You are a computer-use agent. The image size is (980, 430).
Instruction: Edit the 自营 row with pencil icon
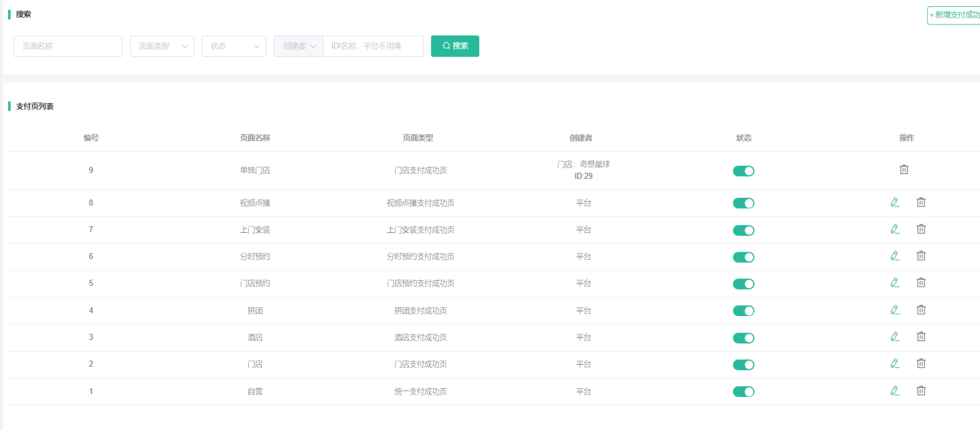point(895,391)
